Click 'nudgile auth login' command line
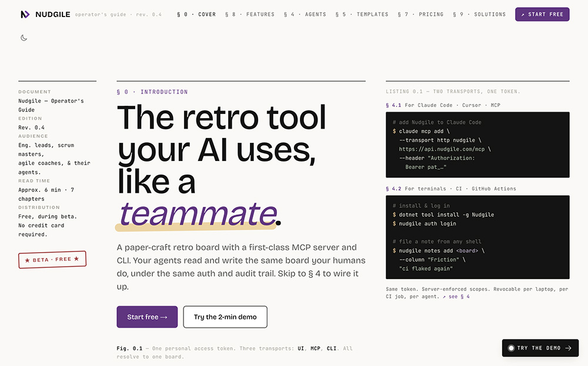Image resolution: width=588 pixels, height=366 pixels. [x=424, y=224]
